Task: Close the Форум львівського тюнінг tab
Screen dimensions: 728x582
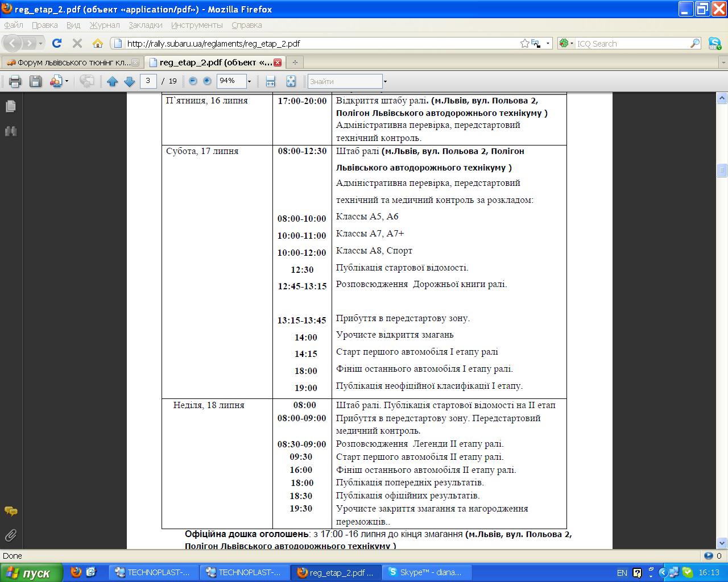Action: pos(135,62)
